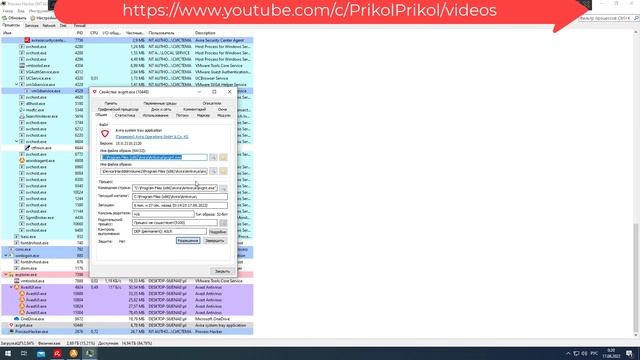Collapse the svchost.exe node above ctfmon.exe

pyautogui.click(x=17, y=142)
